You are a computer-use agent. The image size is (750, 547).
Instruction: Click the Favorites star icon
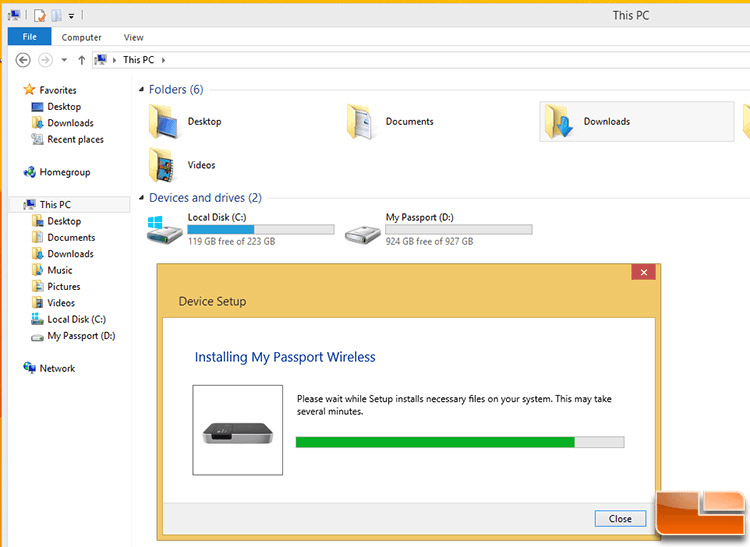point(29,89)
